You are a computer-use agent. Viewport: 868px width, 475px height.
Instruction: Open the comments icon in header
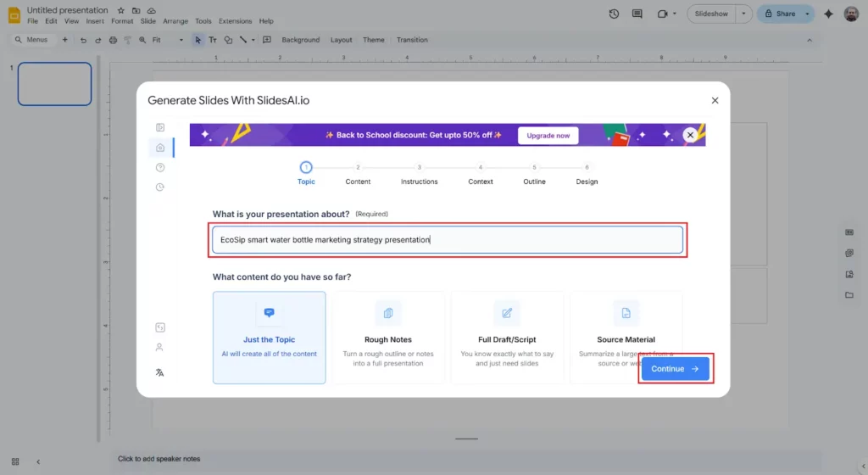(x=637, y=14)
